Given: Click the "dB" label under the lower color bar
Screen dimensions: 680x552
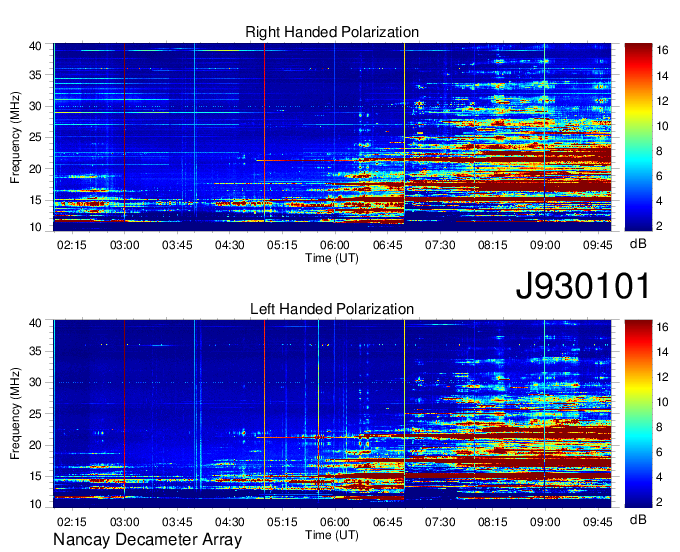Looking at the screenshot, I should pyautogui.click(x=638, y=519).
